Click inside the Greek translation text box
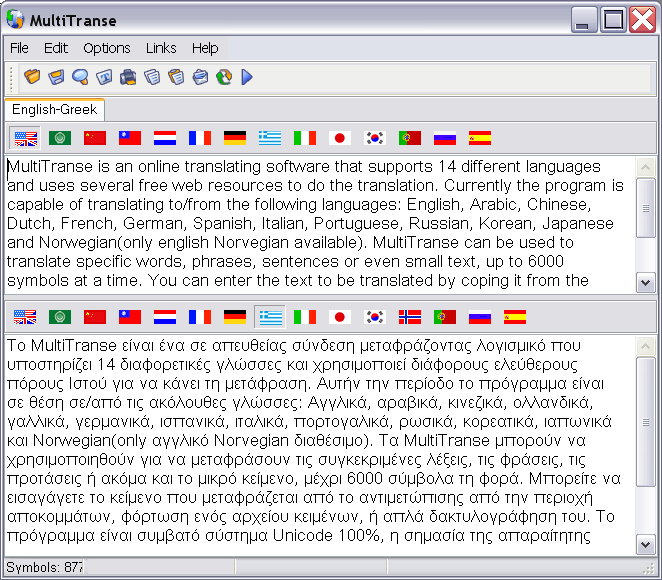The image size is (662, 580). pyautogui.click(x=320, y=445)
